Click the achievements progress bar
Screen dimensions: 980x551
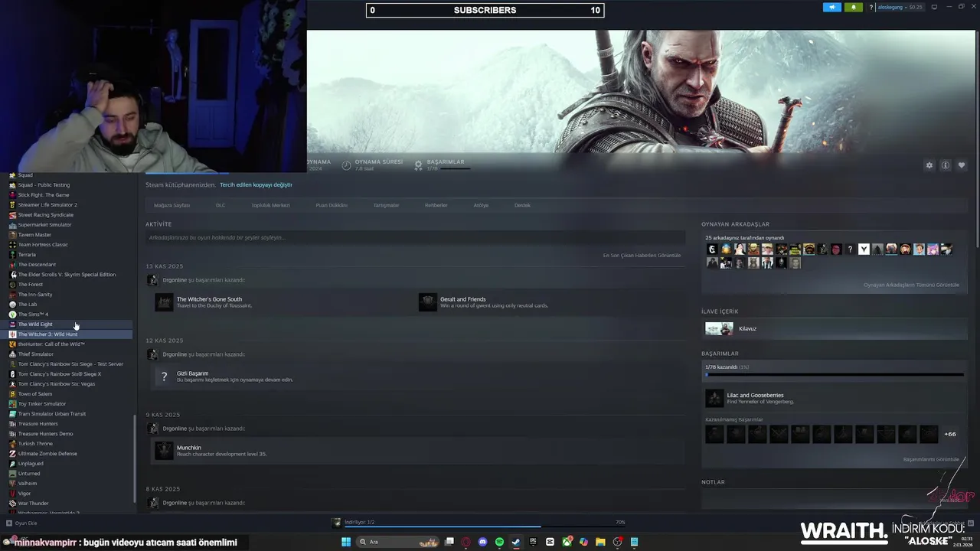pos(834,375)
